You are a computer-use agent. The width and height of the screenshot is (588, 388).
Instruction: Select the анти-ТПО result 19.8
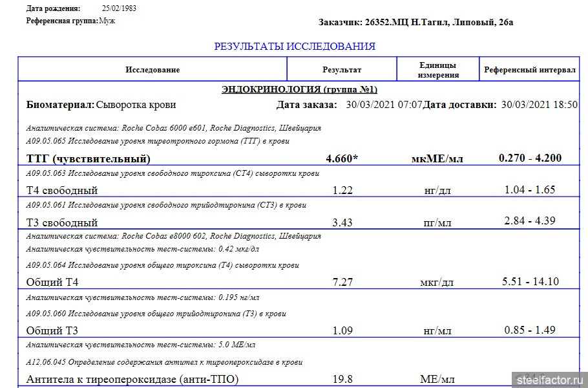point(342,379)
